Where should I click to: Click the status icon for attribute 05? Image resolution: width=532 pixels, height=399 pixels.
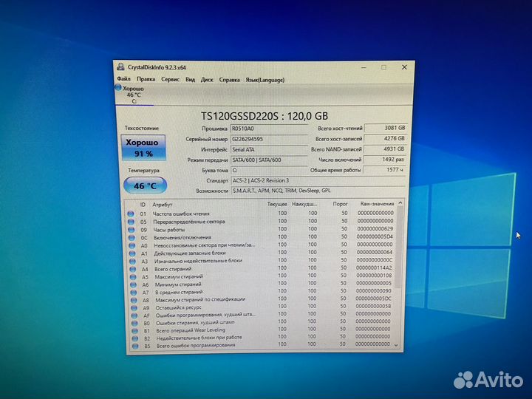click(131, 222)
